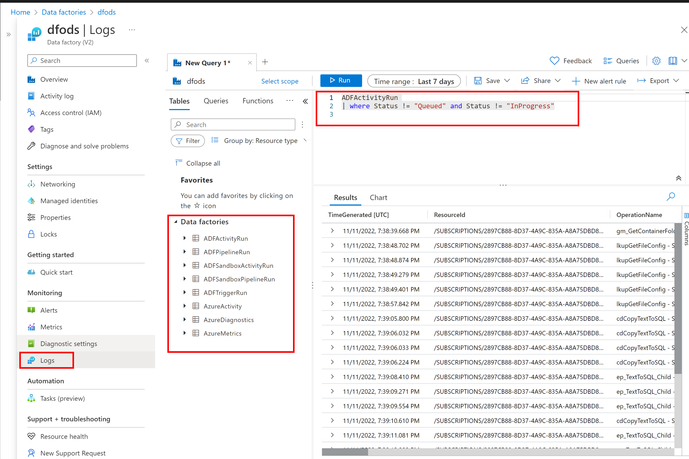This screenshot has width=689, height=459.
Task: Close the New Query 1 tab
Action: pyautogui.click(x=250, y=63)
